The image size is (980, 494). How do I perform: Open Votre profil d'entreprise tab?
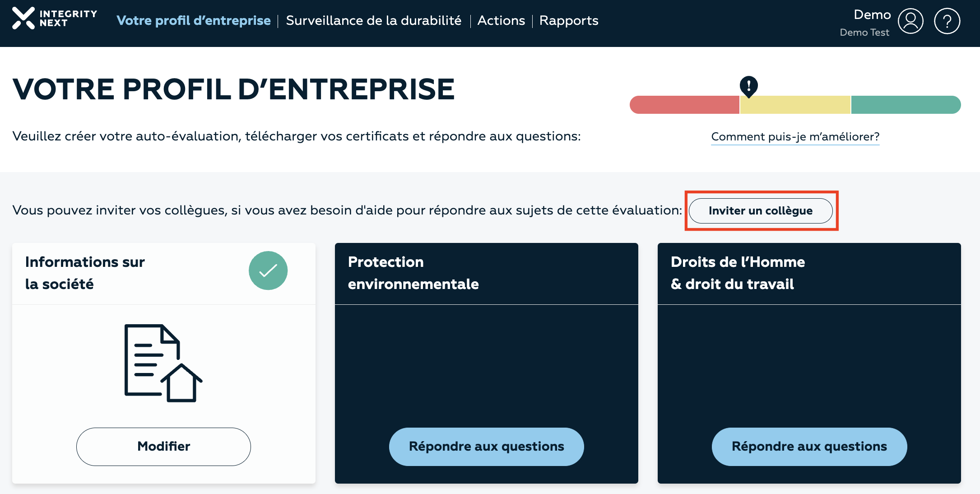click(x=194, y=21)
